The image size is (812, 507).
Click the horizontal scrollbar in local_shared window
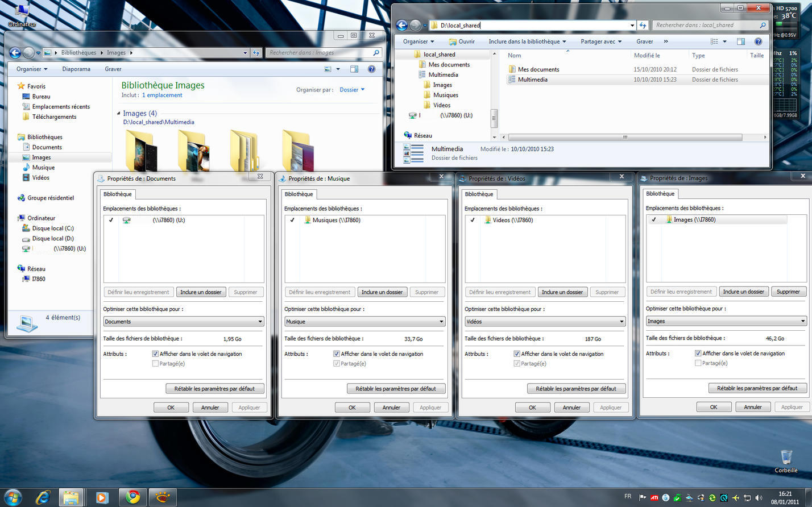tap(624, 137)
